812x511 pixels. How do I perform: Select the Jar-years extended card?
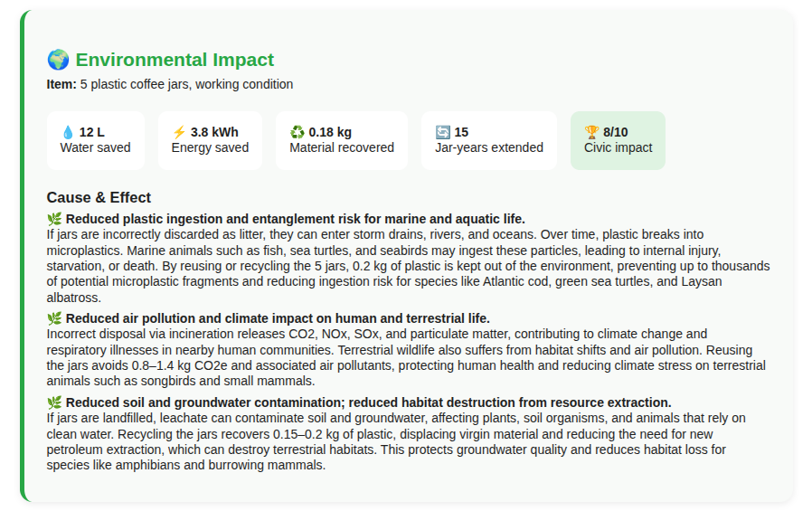point(489,140)
